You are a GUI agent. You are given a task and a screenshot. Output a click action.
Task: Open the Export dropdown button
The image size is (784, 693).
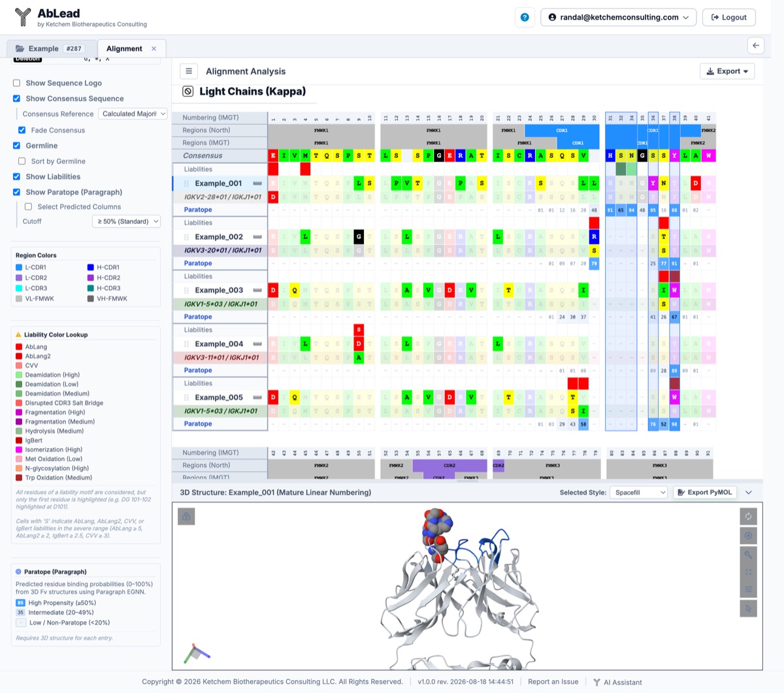(727, 71)
